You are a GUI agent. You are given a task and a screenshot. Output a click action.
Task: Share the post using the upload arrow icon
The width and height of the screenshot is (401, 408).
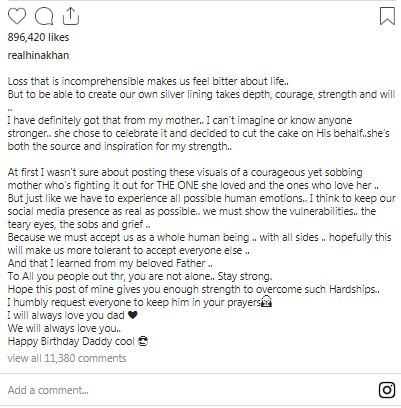click(71, 16)
